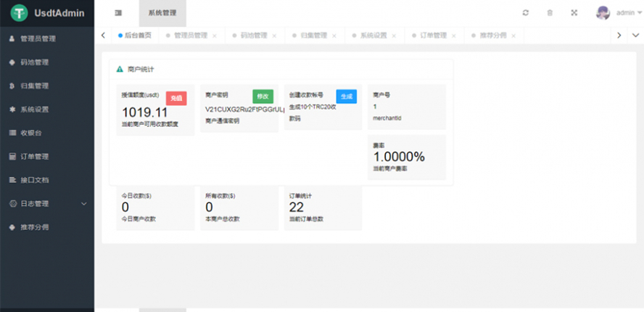Toggle the sidebar collapse hamburger icon
Viewport: 644px width, 312px height.
(x=118, y=13)
